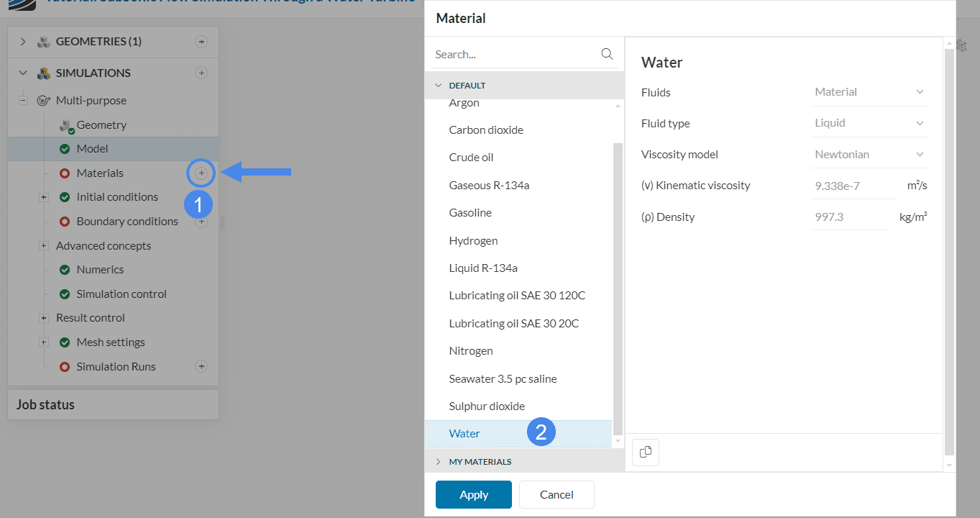Open Boundary conditions in simulation tree

127,222
